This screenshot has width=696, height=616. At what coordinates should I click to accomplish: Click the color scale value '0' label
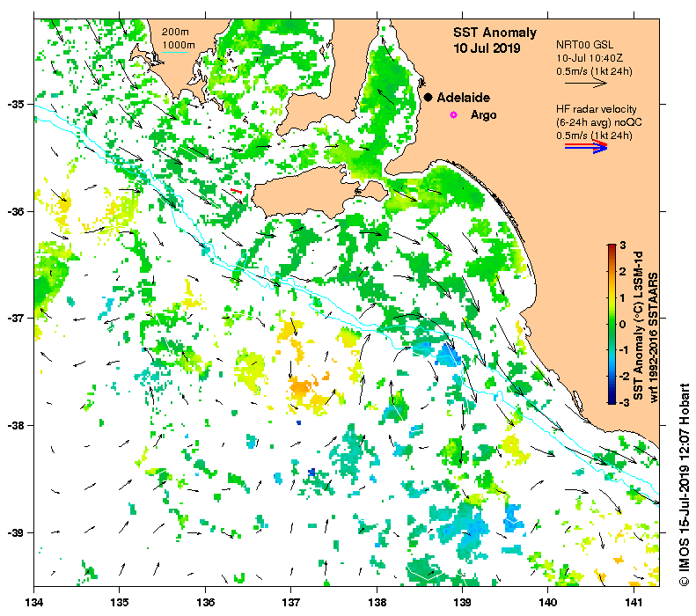click(623, 324)
